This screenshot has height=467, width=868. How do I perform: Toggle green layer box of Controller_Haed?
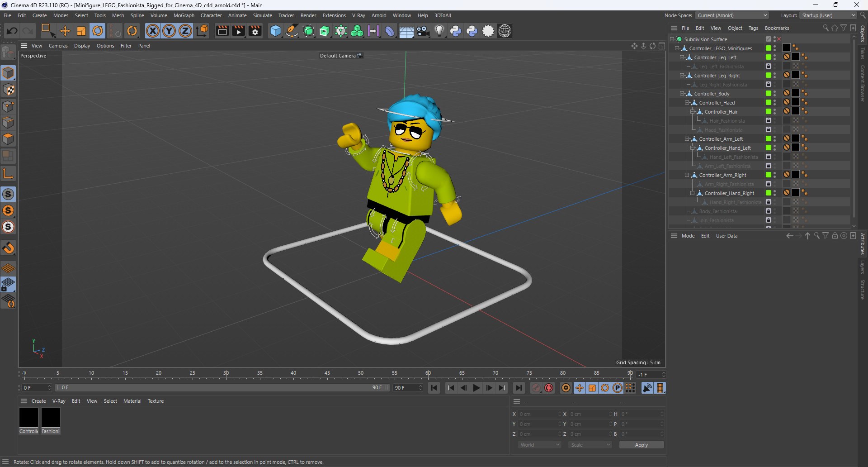click(x=768, y=103)
